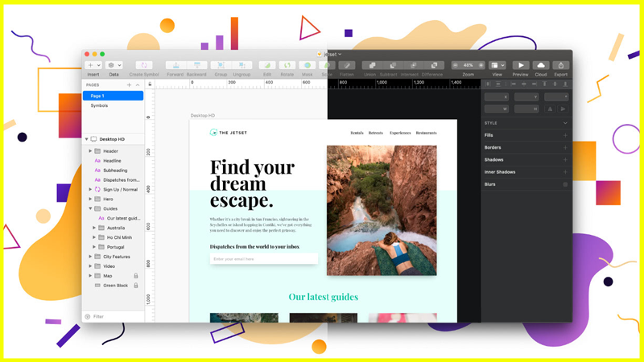Image resolution: width=644 pixels, height=362 pixels.
Task: Click the X position field
Action: (x=497, y=97)
